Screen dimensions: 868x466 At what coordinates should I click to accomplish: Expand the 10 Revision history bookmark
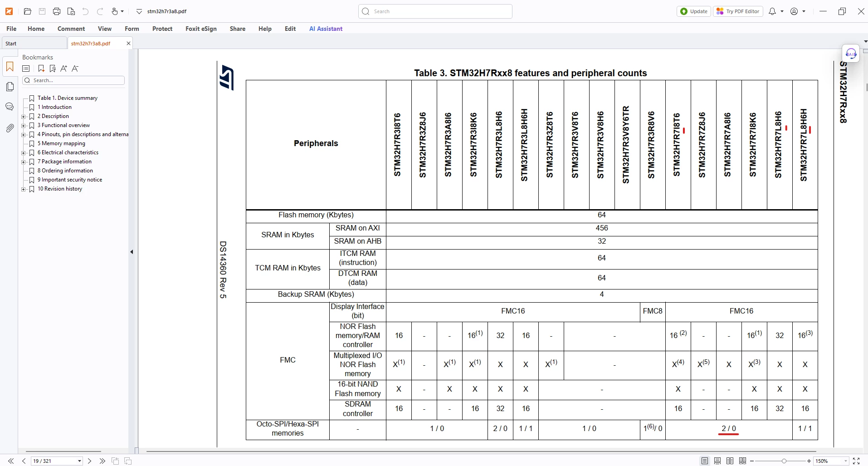pos(24,189)
